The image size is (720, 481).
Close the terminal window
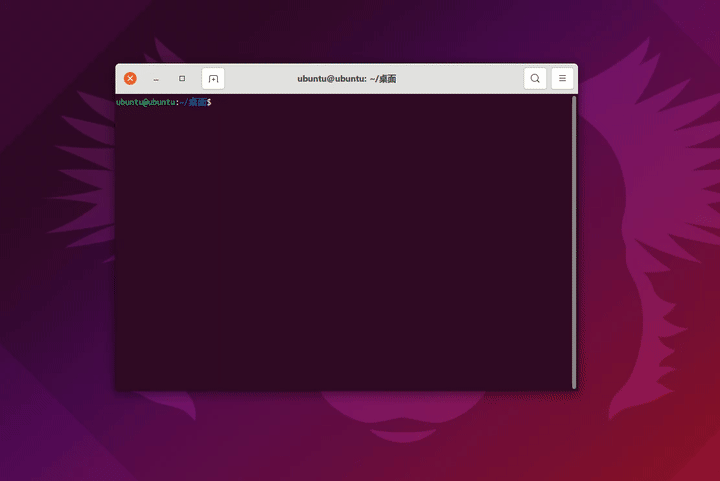click(130, 78)
